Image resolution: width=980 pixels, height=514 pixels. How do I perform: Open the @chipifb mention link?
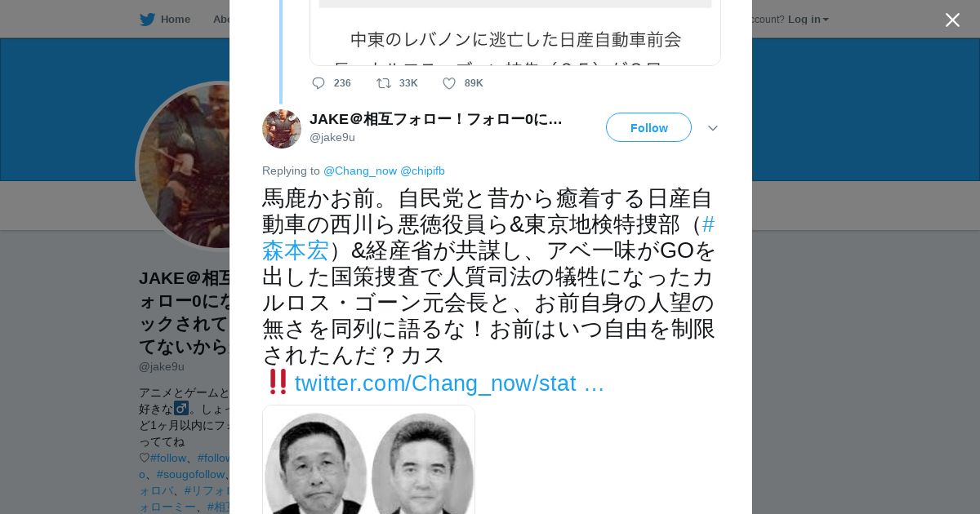coord(422,171)
